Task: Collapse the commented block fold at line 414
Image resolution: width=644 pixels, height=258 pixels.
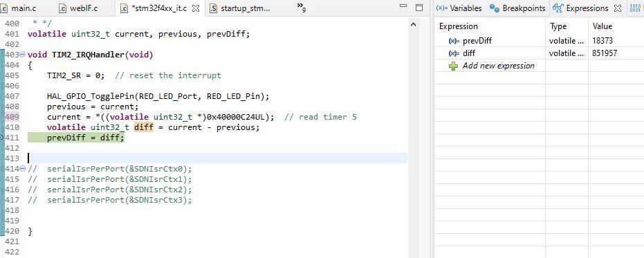Action: click(x=23, y=169)
